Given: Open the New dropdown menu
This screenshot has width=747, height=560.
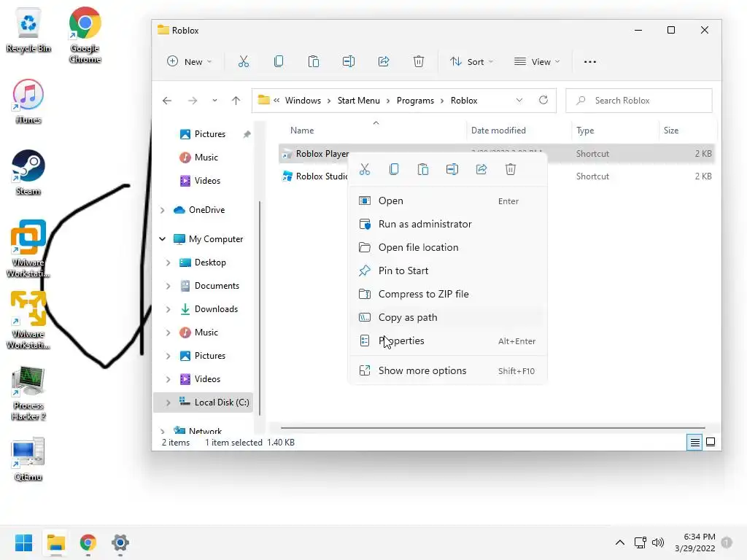Looking at the screenshot, I should [189, 62].
